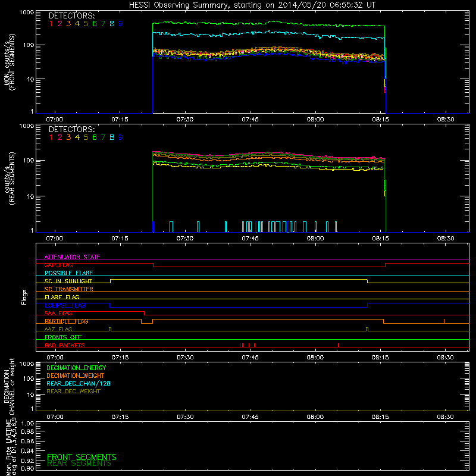Click magenta detector 2 in front segments legend
The image size is (476, 476).
[60, 23]
